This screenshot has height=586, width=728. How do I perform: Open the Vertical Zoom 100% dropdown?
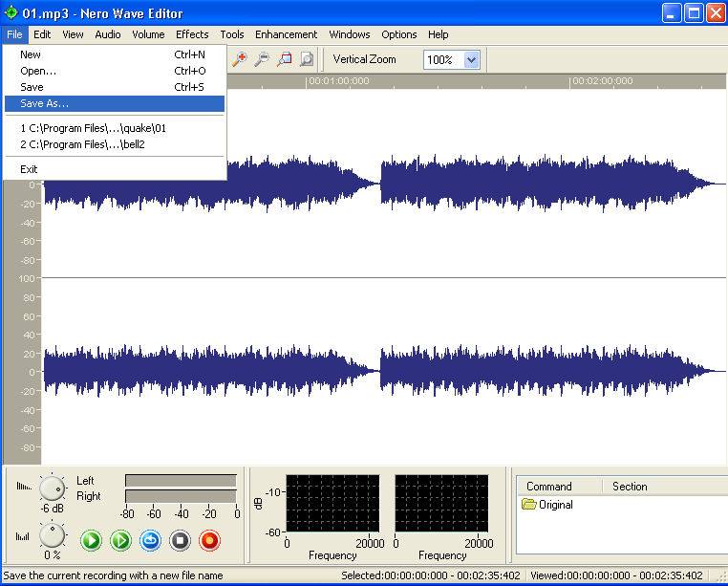tap(471, 59)
